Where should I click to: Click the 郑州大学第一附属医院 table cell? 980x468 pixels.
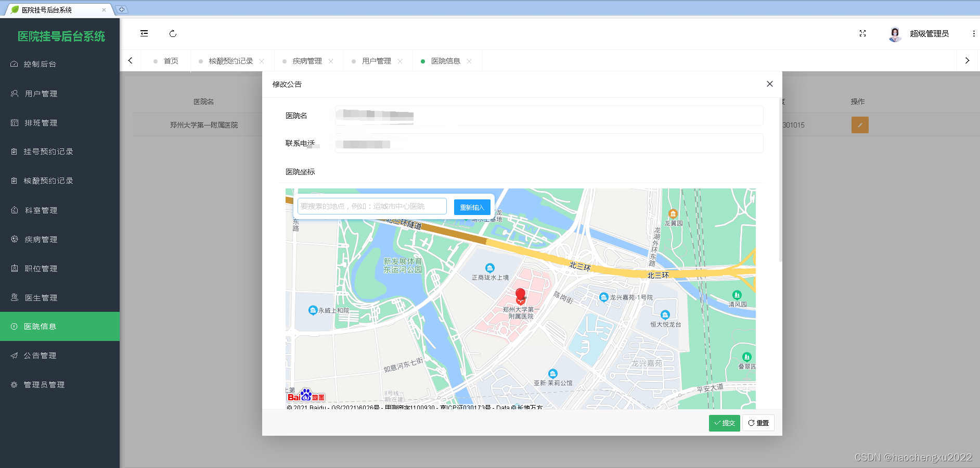204,125
